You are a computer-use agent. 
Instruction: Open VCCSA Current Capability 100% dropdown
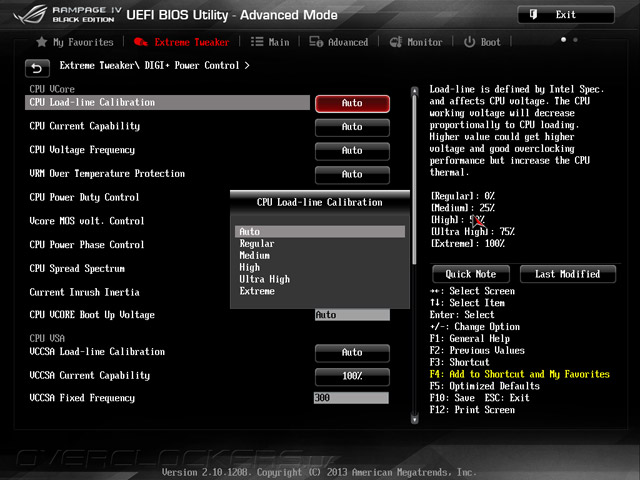point(352,376)
